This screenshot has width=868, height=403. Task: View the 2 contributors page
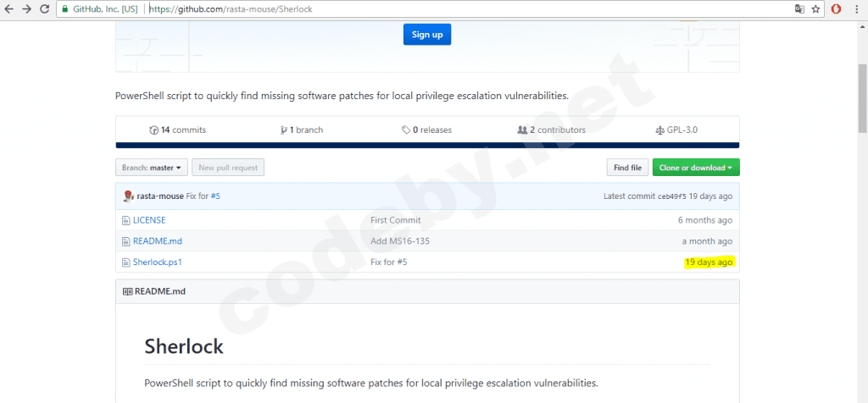tap(551, 130)
